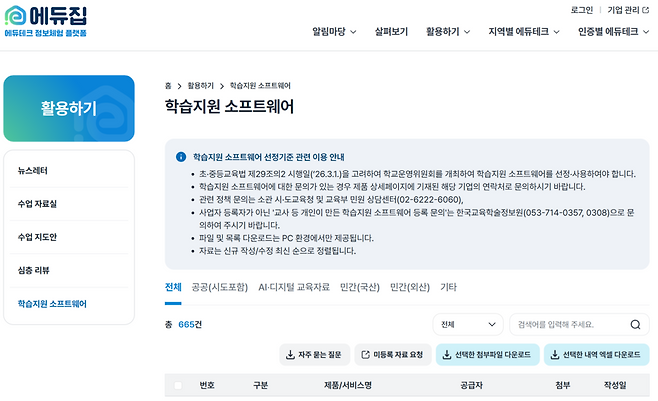Switch to the 민간(외산) tab
Image resolution: width=658 pixels, height=401 pixels.
[410, 287]
